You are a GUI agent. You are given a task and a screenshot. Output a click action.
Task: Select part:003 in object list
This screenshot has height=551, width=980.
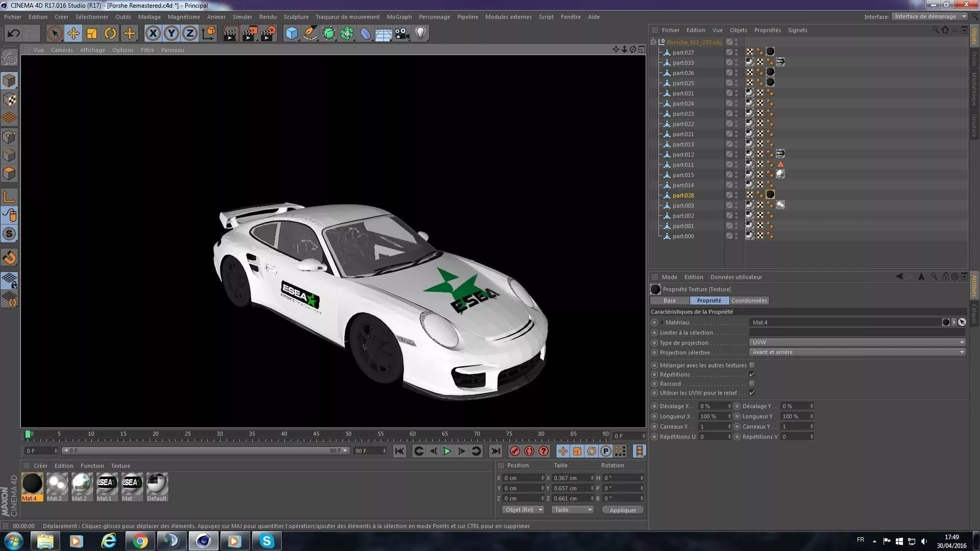pos(683,206)
